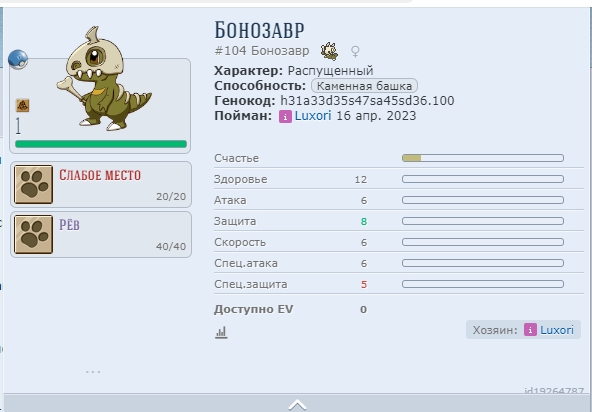This screenshot has height=412, width=592.
Task: Click the genocode h31a33d35s47sa45sd36.100
Action: pos(367,101)
